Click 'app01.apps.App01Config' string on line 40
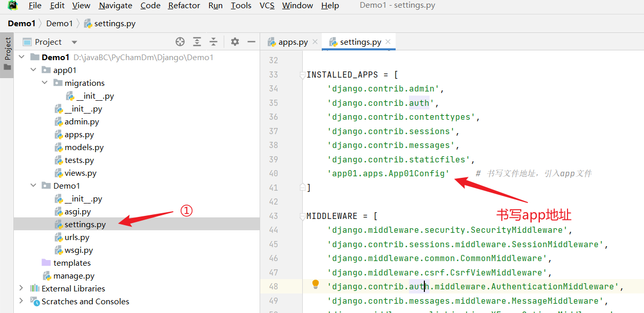This screenshot has height=313, width=644. (388, 173)
